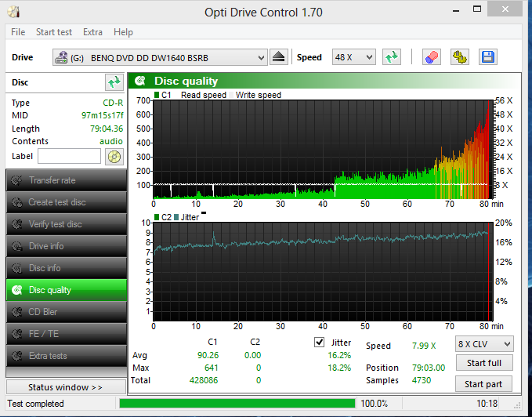The image size is (532, 417).
Task: Select Verify test disc in the sidebar
Action: [66, 224]
